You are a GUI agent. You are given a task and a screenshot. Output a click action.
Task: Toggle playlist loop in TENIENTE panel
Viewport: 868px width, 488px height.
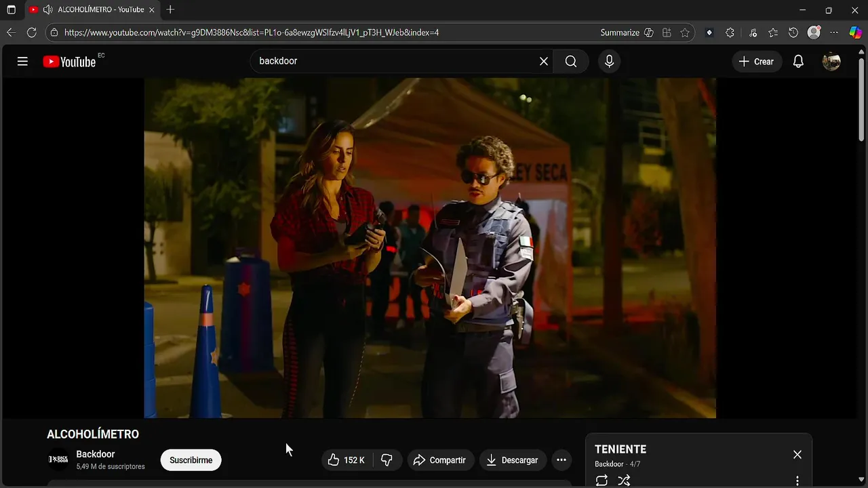tap(601, 481)
